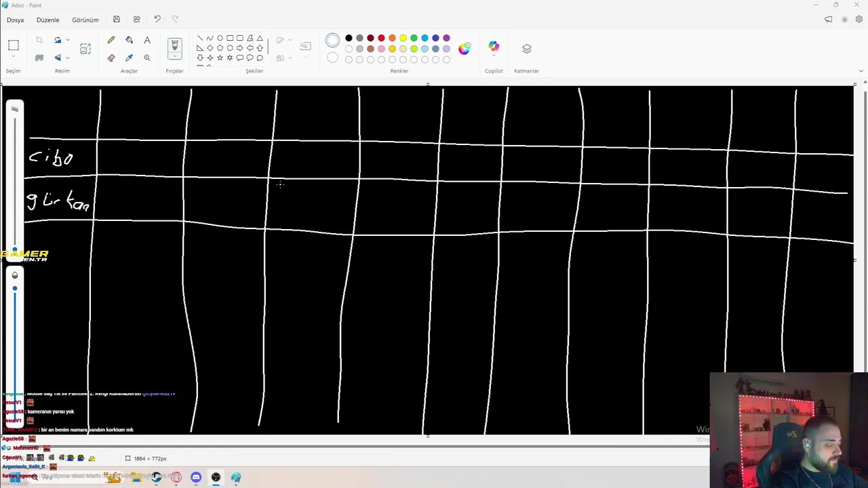The height and width of the screenshot is (488, 868).
Task: Select the brush under Fırçalar
Action: [174, 46]
